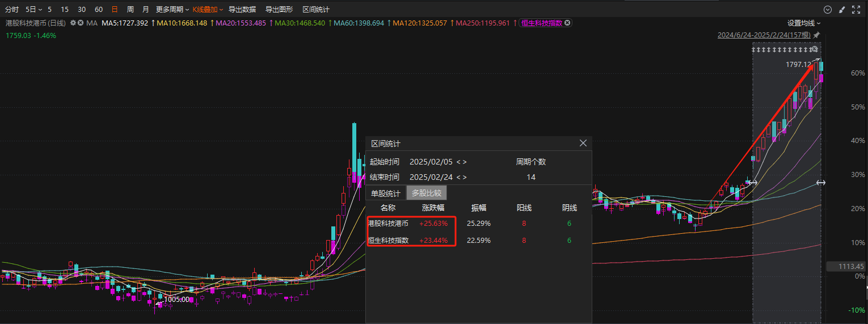868x324 pixels.
Task: Click the 名称 column header
Action: [388, 208]
